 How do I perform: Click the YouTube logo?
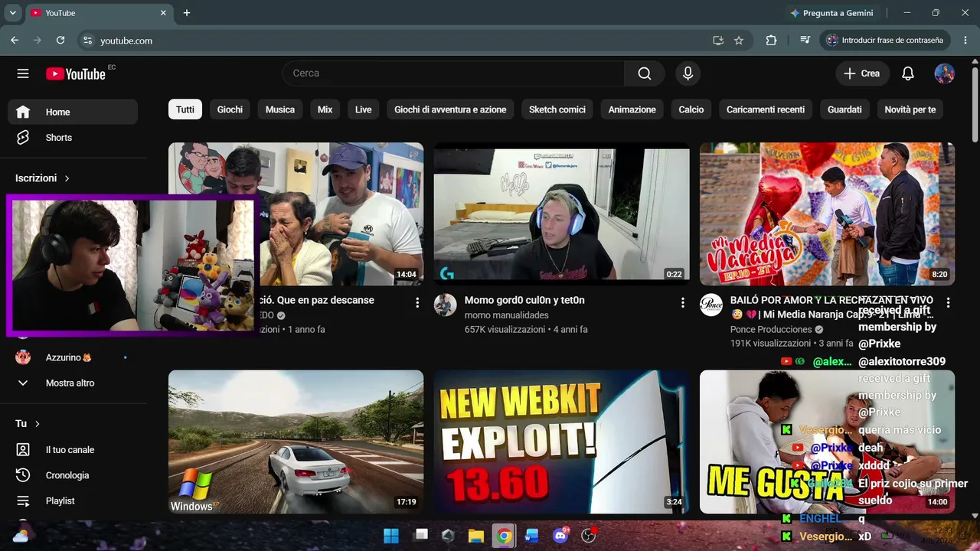(76, 73)
